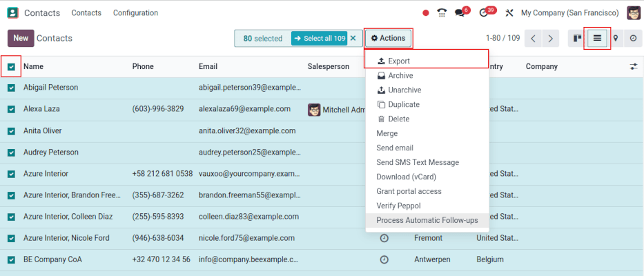Switch to Kanban view
Image resolution: width=644 pixels, height=276 pixels.
(x=576, y=39)
